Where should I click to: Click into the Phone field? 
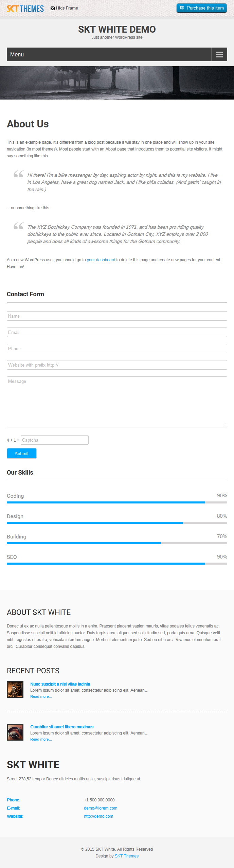(117, 349)
